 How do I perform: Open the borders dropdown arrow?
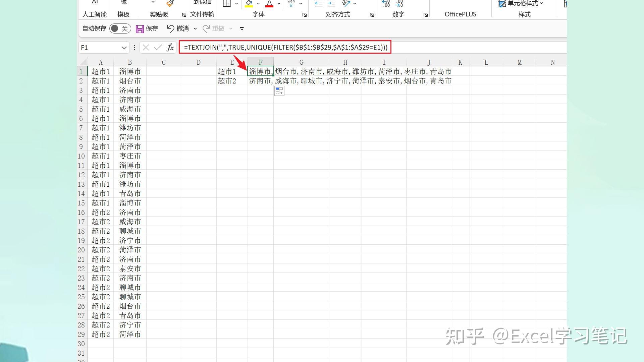(236, 3)
